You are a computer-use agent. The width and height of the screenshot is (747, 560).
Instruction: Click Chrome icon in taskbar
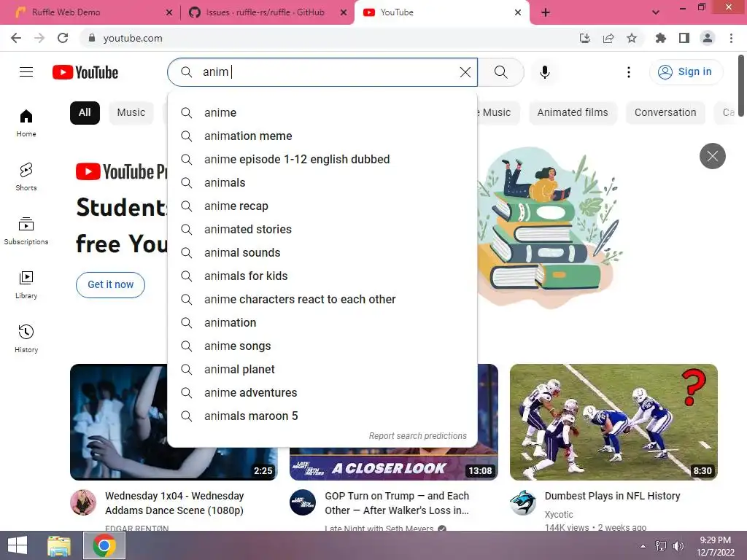click(x=104, y=545)
